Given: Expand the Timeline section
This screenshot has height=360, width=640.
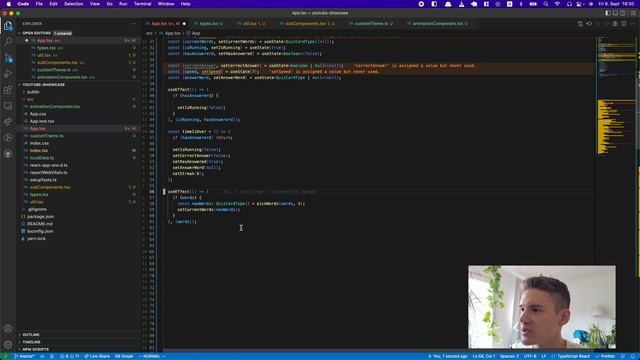Looking at the screenshot, I should click(31, 342).
